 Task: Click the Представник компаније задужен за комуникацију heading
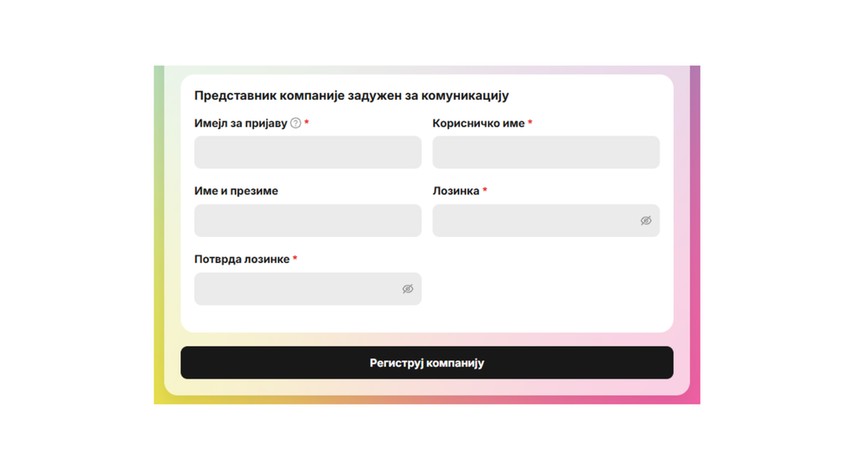pyautogui.click(x=351, y=95)
